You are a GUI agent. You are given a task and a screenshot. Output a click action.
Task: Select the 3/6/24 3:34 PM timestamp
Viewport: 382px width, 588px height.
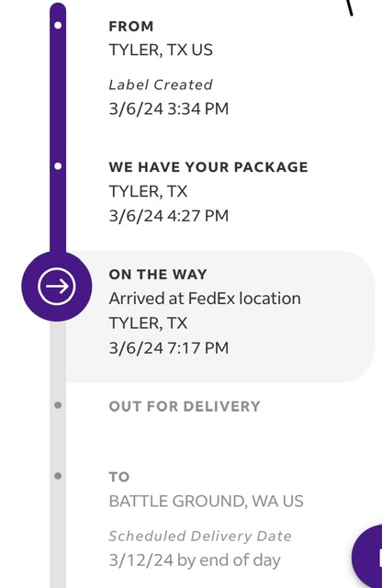click(169, 109)
